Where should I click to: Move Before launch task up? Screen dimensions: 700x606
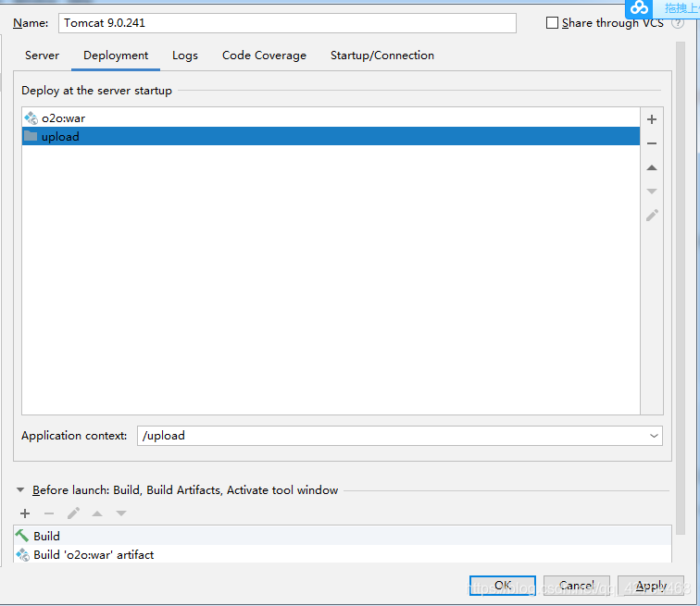97,513
